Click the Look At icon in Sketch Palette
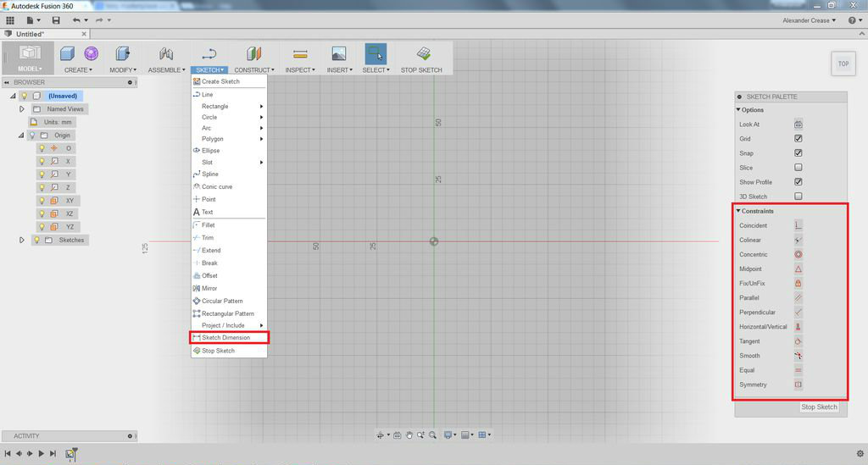This screenshot has width=868, height=465. pyautogui.click(x=798, y=125)
